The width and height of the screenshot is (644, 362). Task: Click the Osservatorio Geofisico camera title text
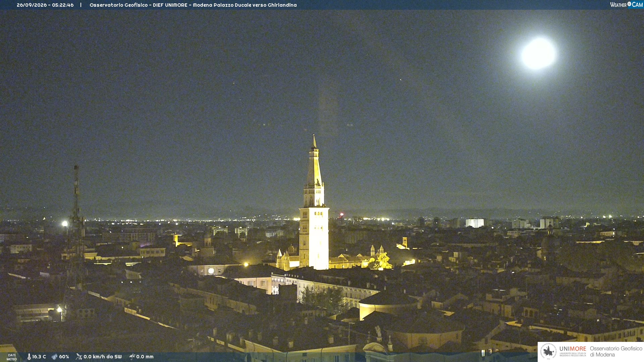tap(193, 5)
